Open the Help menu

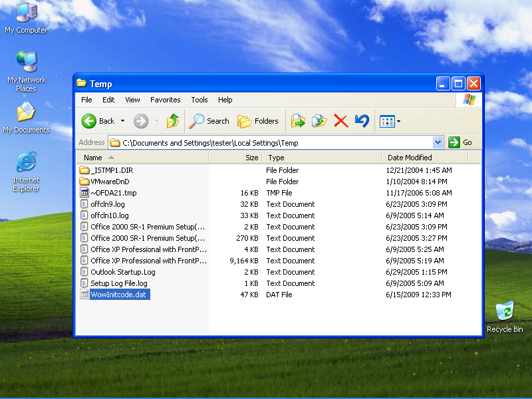point(225,100)
